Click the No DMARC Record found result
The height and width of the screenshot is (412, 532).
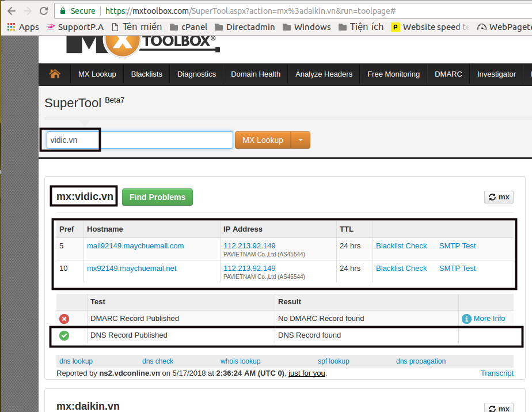321,319
